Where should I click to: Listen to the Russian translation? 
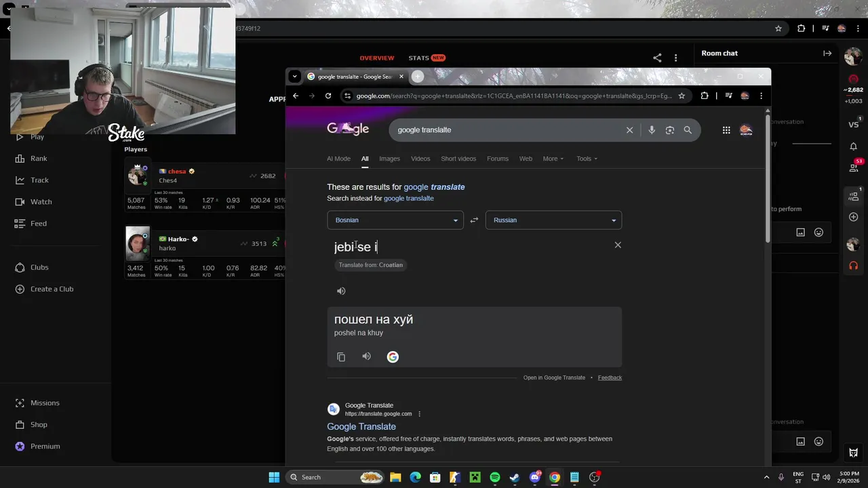pos(366,357)
